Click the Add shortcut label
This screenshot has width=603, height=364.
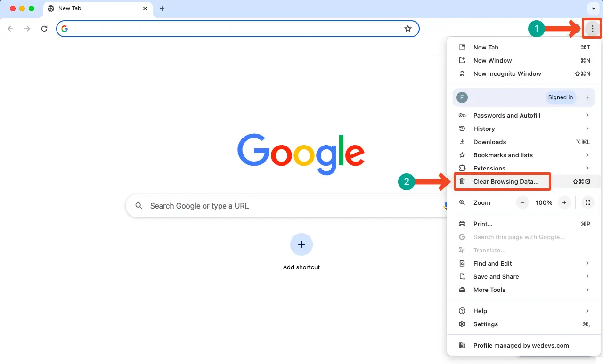pos(301,267)
